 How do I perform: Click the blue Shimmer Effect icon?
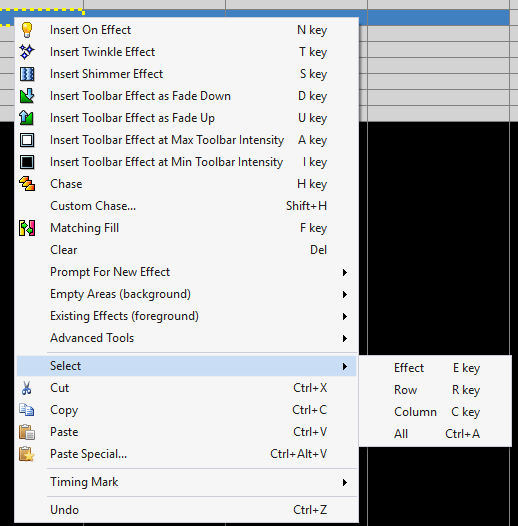pyautogui.click(x=27, y=74)
